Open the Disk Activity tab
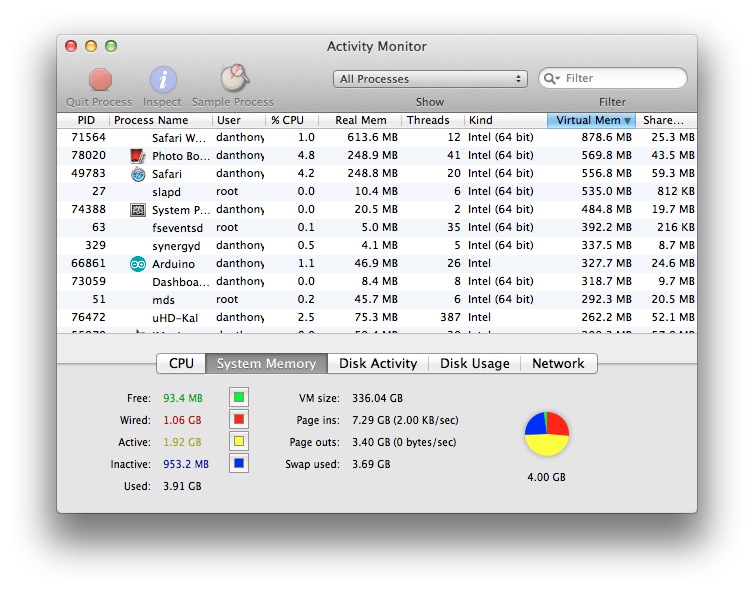The width and height of the screenshot is (754, 592). [x=378, y=363]
